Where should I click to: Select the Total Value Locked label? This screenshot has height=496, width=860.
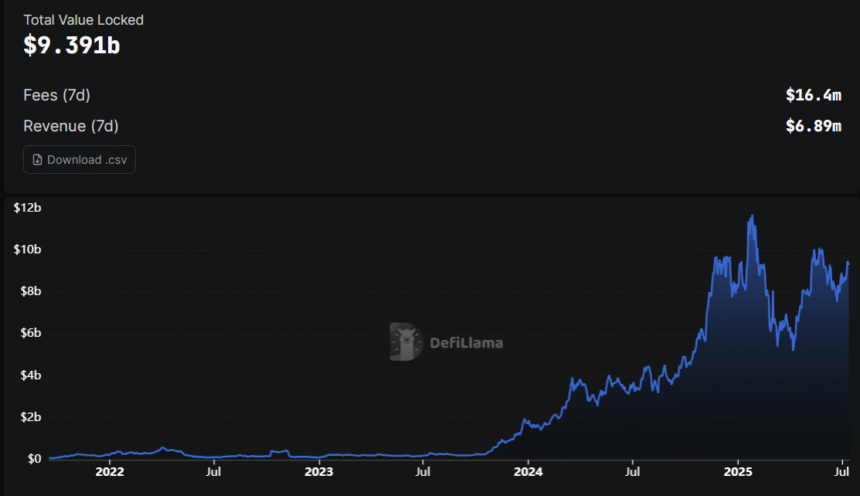click(x=83, y=20)
